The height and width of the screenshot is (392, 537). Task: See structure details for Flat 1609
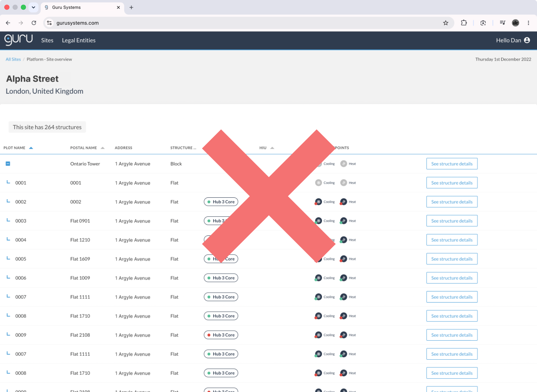point(452,259)
